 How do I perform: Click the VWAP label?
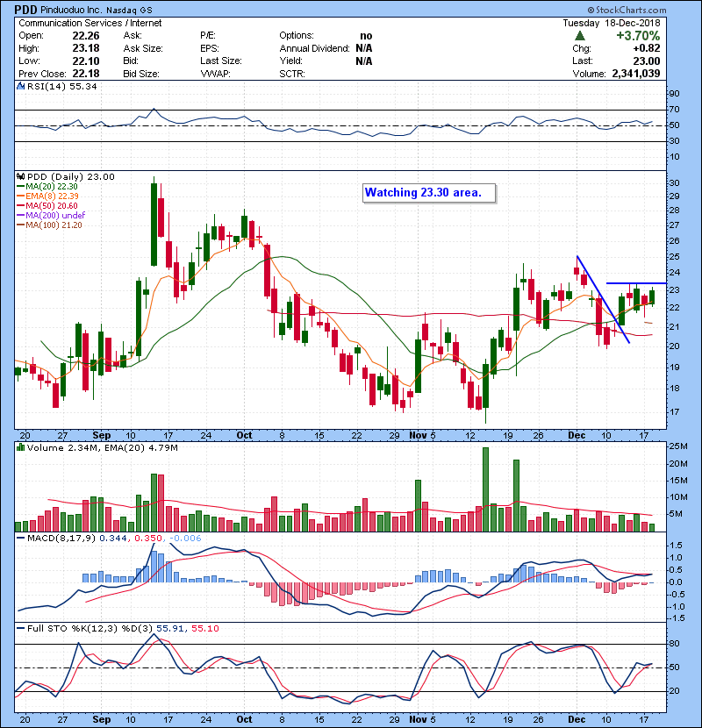pos(215,74)
